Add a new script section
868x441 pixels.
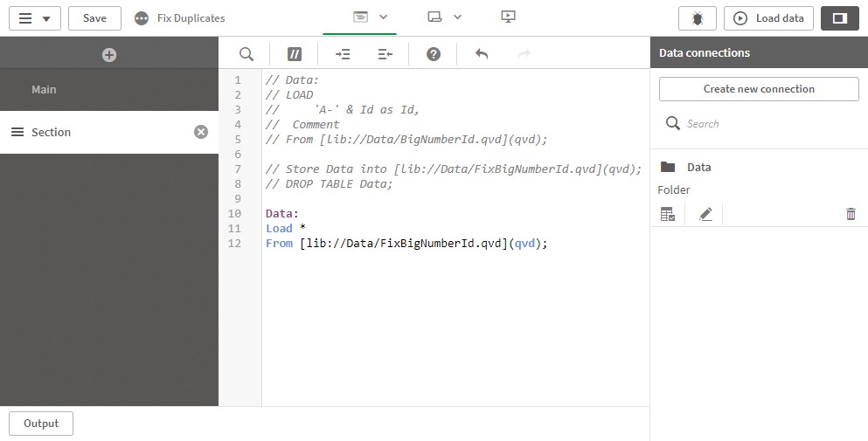coord(109,55)
